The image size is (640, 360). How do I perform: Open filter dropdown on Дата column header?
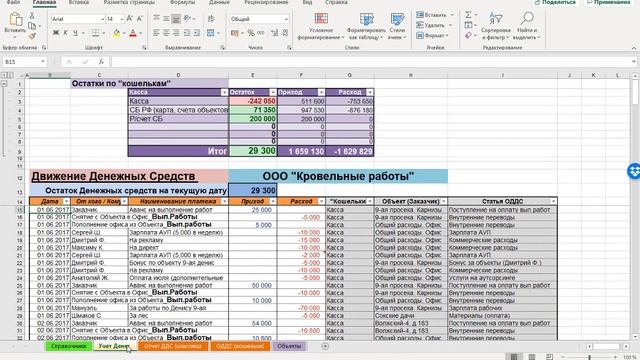66,202
